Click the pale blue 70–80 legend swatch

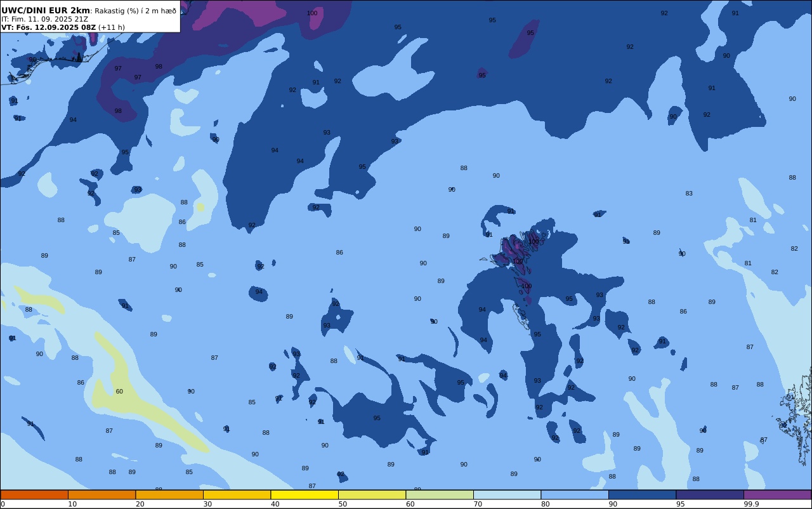point(507,494)
